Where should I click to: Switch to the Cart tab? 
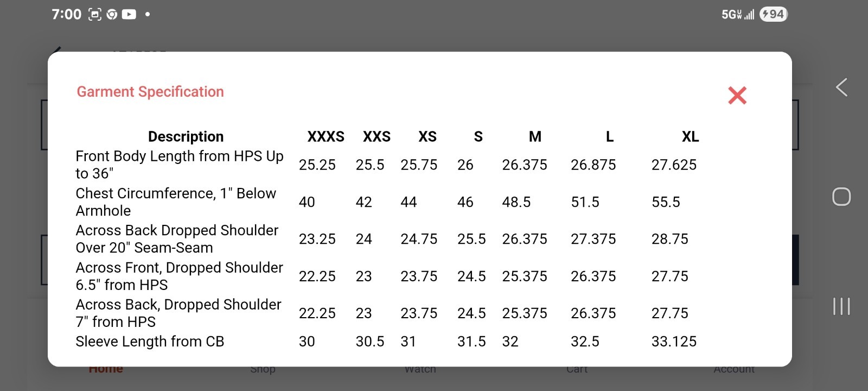click(577, 369)
